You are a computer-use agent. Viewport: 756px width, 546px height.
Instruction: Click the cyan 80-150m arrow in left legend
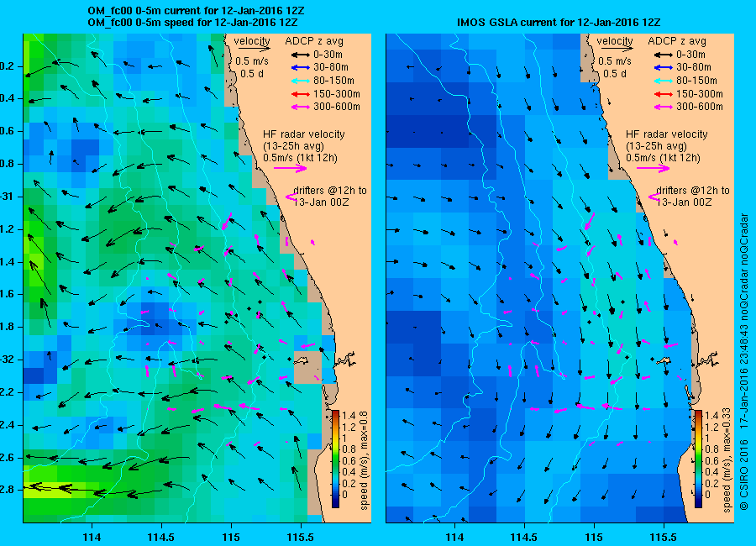301,81
